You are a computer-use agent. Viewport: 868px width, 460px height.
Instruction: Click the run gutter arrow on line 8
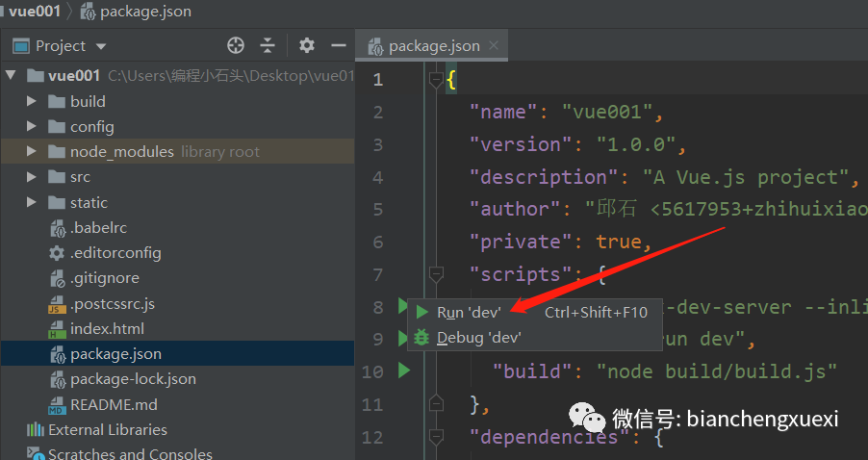pyautogui.click(x=402, y=306)
